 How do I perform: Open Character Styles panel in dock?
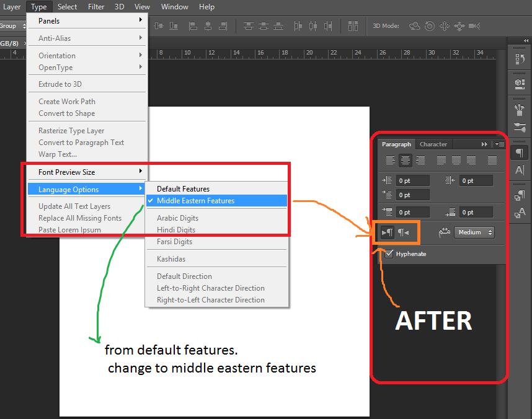click(x=520, y=213)
